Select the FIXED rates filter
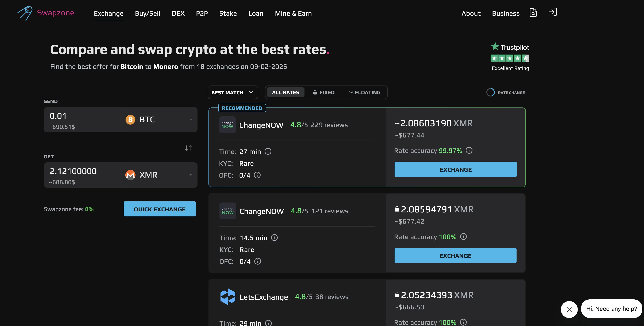The image size is (644, 326). pyautogui.click(x=323, y=92)
